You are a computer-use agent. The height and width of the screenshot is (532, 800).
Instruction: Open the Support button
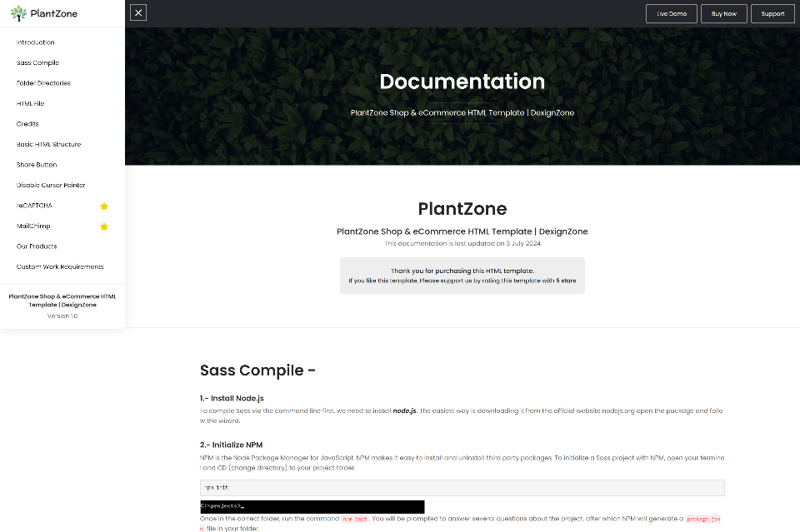pos(772,14)
